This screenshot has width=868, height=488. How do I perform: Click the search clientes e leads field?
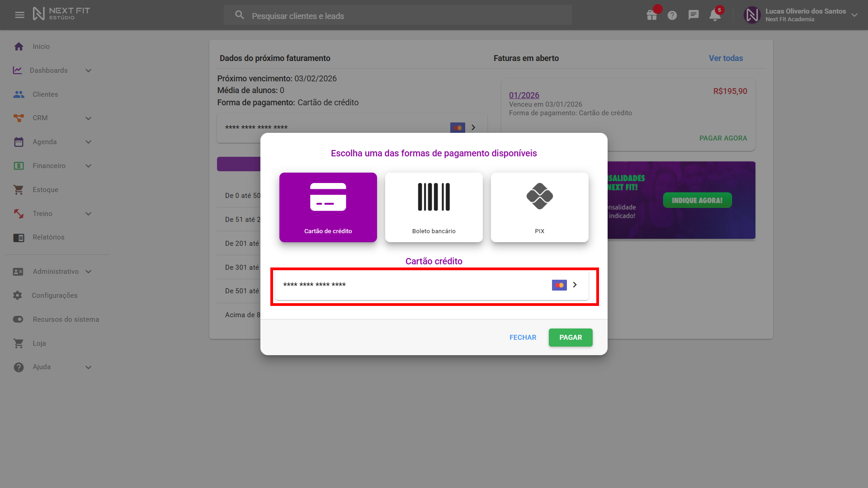click(398, 16)
